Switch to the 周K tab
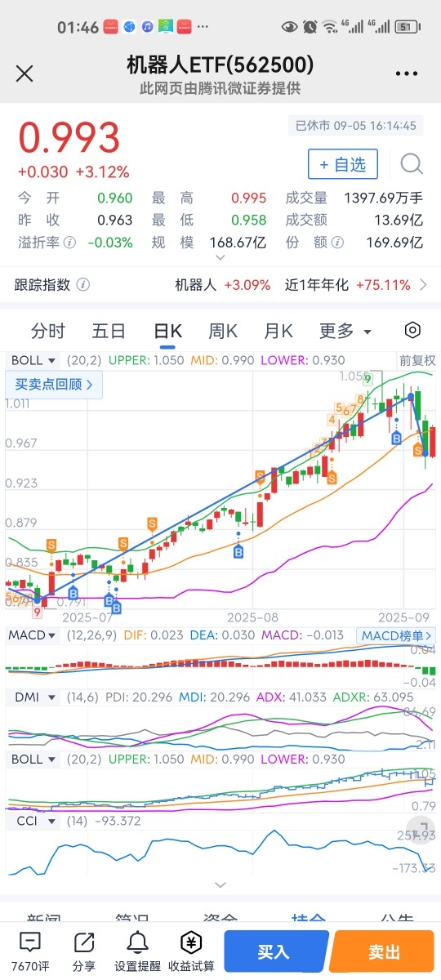 [223, 331]
